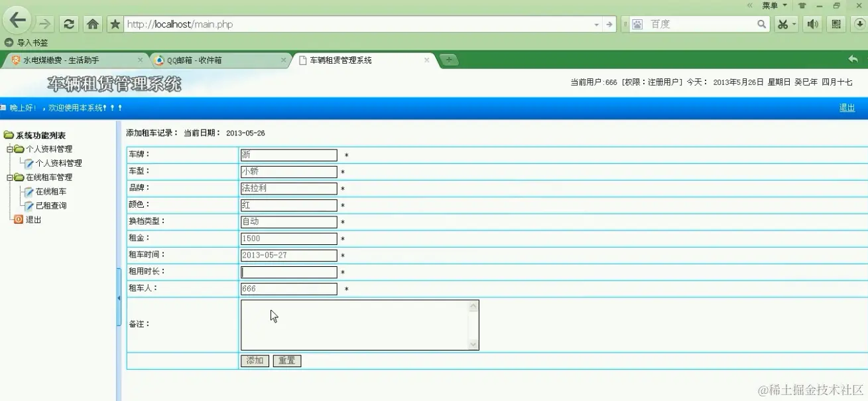
Task: Focus the 租车时间 date input
Action: coord(289,256)
